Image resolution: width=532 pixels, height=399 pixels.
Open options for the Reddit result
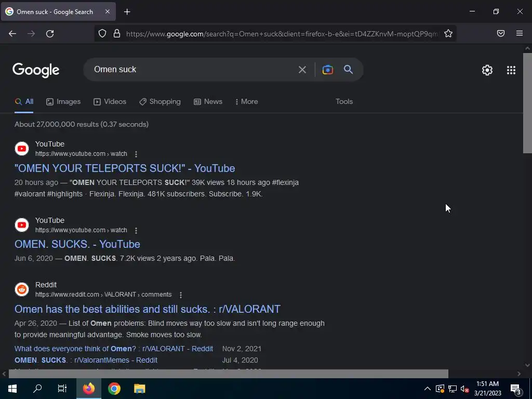[x=181, y=295]
